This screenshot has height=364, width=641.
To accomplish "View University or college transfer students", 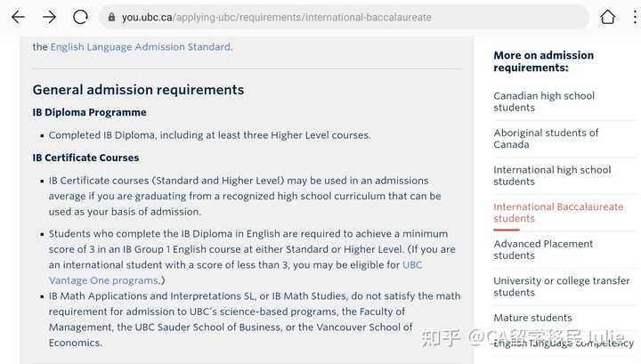I will 561,287.
